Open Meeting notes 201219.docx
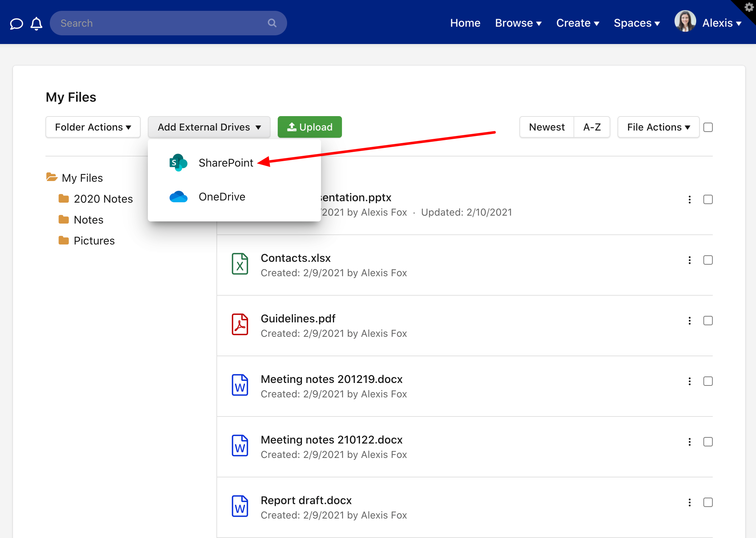Screen dimensions: 756x538 [x=331, y=379]
